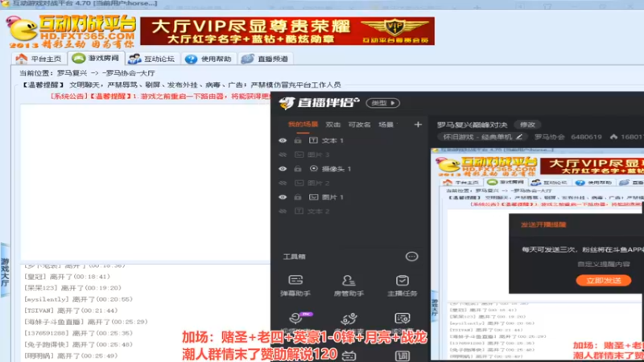Click the 当前位置 罗马复兴 breadcrumb text
This screenshot has width=644, height=362.
click(x=87, y=73)
